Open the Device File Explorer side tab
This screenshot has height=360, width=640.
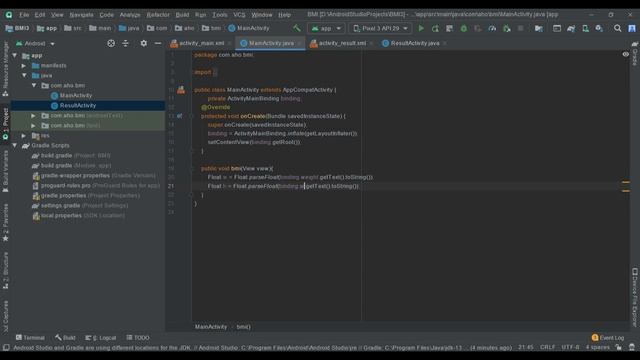point(635,297)
